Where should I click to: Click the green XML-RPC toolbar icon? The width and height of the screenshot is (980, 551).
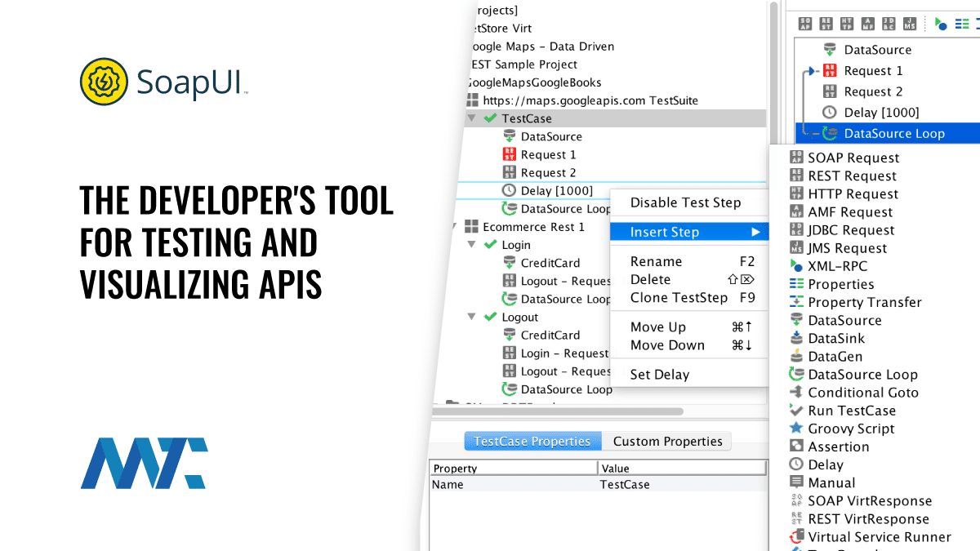pos(941,23)
